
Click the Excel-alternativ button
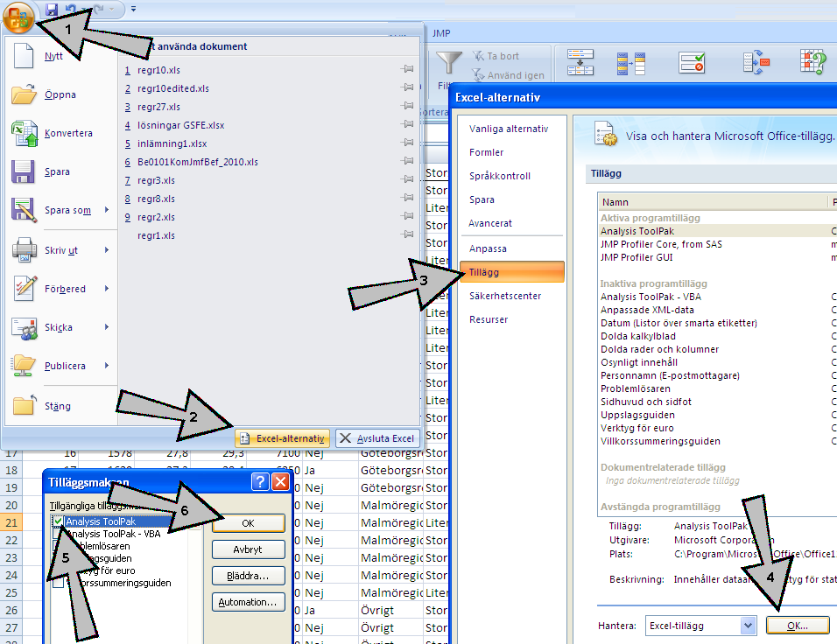coord(283,438)
